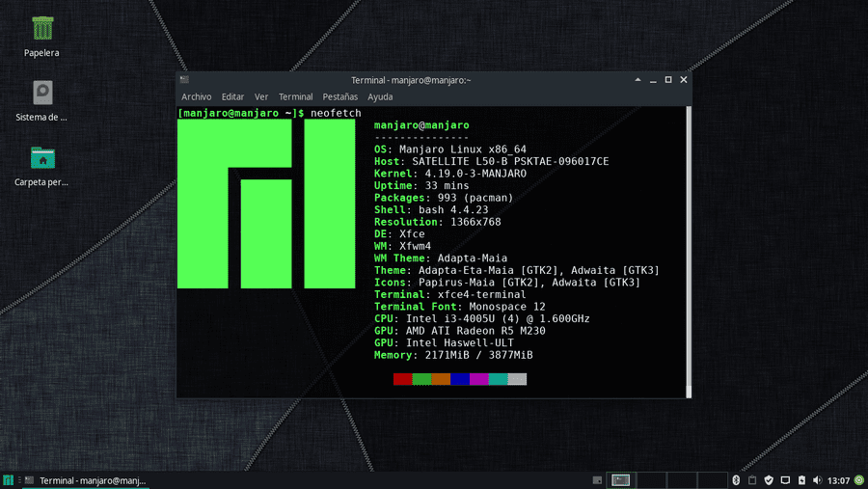Screen dimensions: 868x489
Task: Open the Ver menu
Action: (260, 96)
